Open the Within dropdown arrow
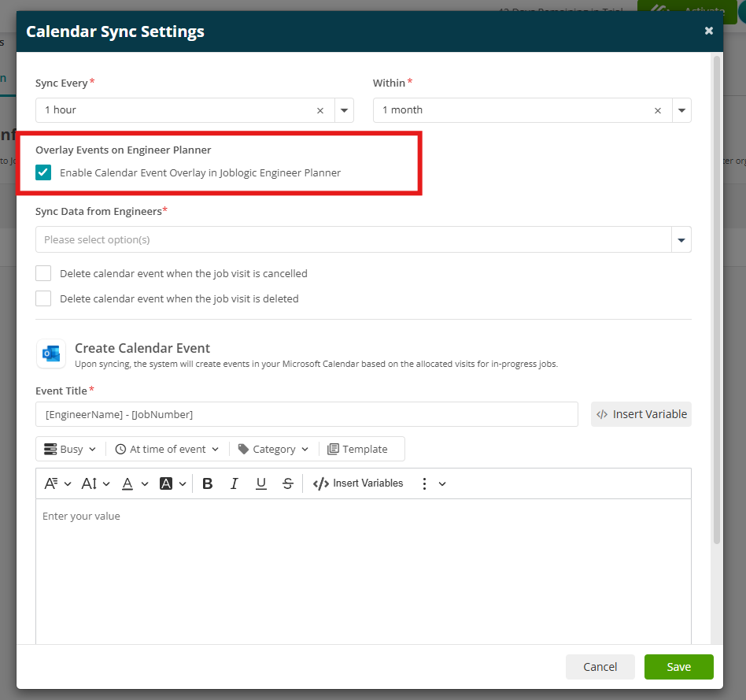Screen dimensions: 746x700 tap(681, 110)
